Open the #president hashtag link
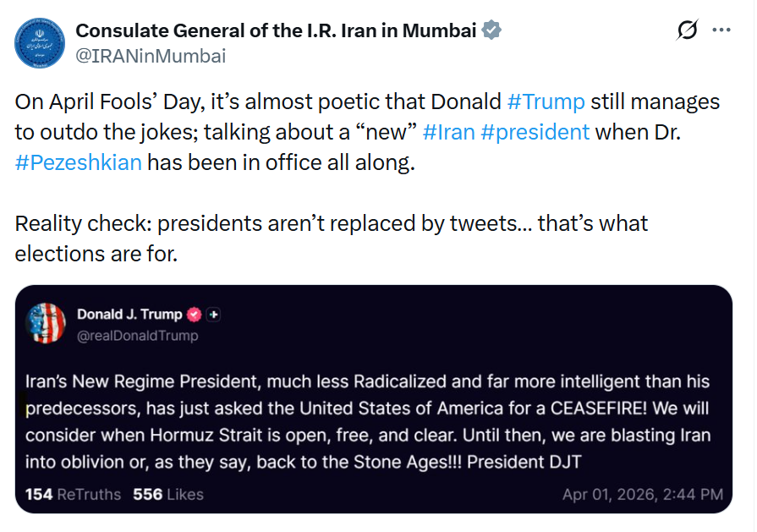Image resolution: width=757 pixels, height=532 pixels. tap(535, 132)
